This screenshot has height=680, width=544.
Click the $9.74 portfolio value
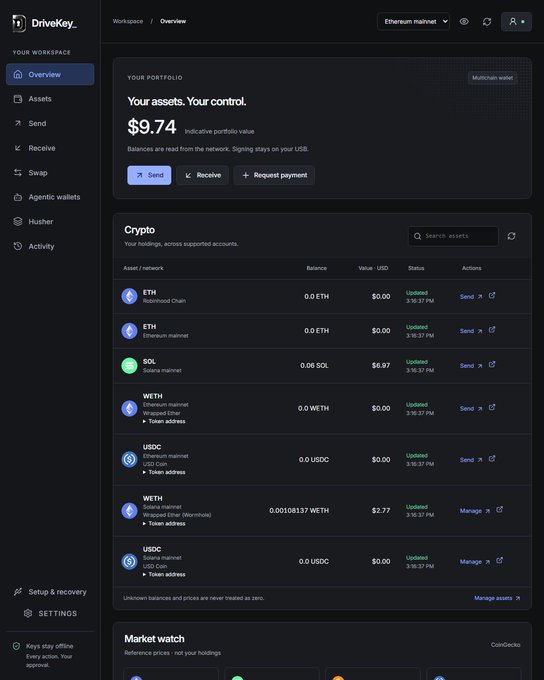(x=152, y=127)
